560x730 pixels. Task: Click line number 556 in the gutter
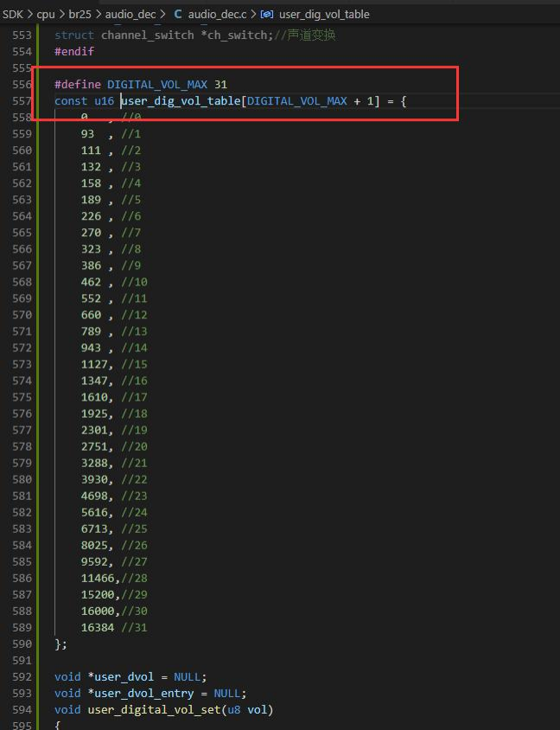(22, 84)
